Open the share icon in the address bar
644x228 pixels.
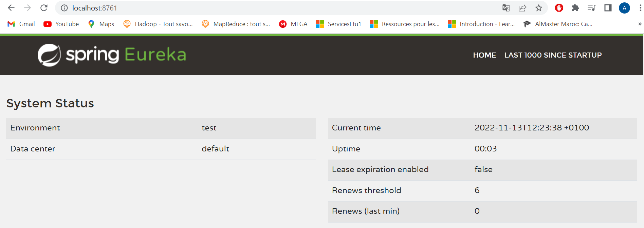(522, 8)
